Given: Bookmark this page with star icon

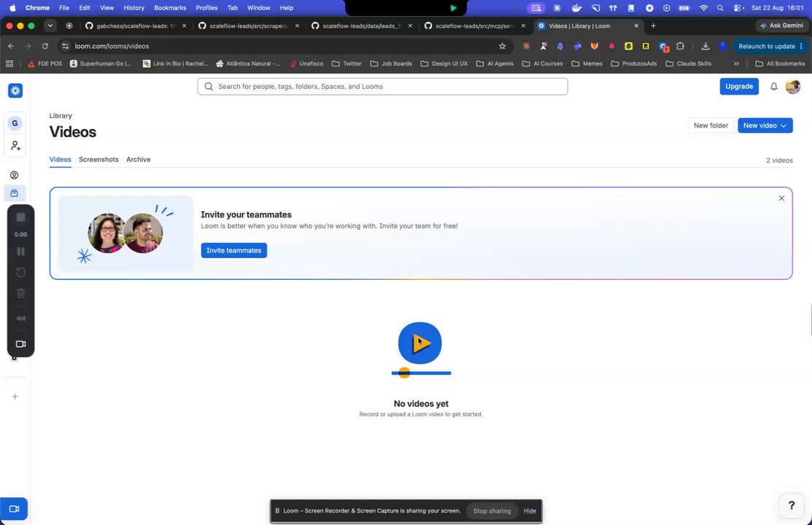Looking at the screenshot, I should pyautogui.click(x=502, y=46).
